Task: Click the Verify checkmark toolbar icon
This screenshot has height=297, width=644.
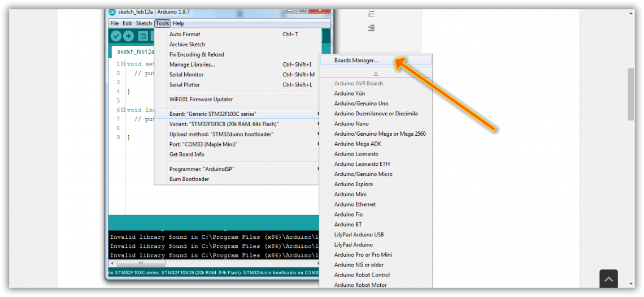Action: tap(116, 36)
